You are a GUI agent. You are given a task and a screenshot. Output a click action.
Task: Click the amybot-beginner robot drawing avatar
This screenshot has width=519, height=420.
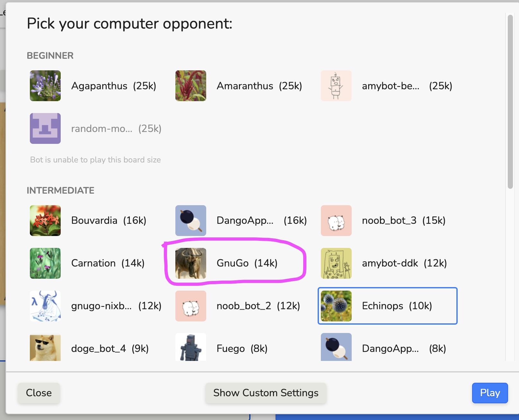[336, 86]
